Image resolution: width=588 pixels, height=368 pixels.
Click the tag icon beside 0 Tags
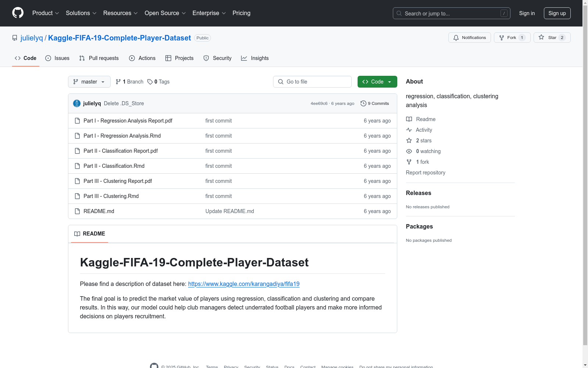click(x=150, y=82)
